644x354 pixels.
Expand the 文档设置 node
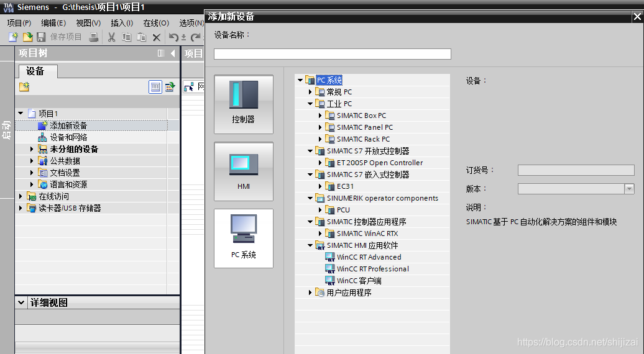pyautogui.click(x=32, y=173)
